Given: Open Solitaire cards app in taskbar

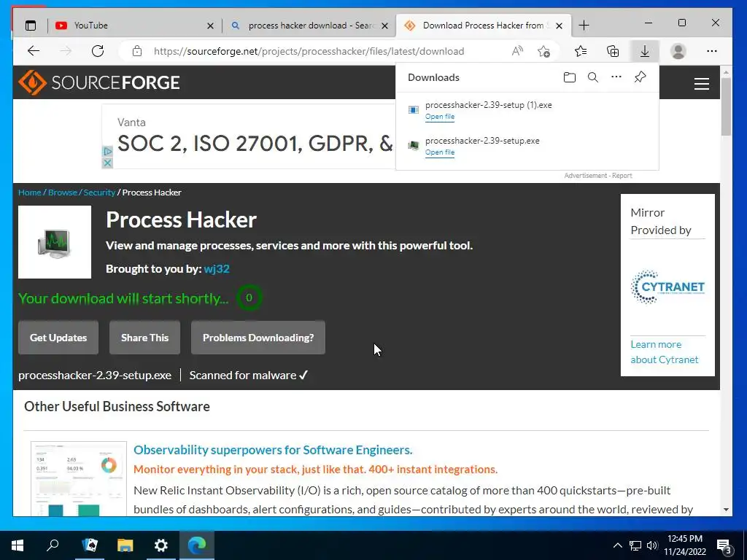Looking at the screenshot, I should [x=90, y=545].
